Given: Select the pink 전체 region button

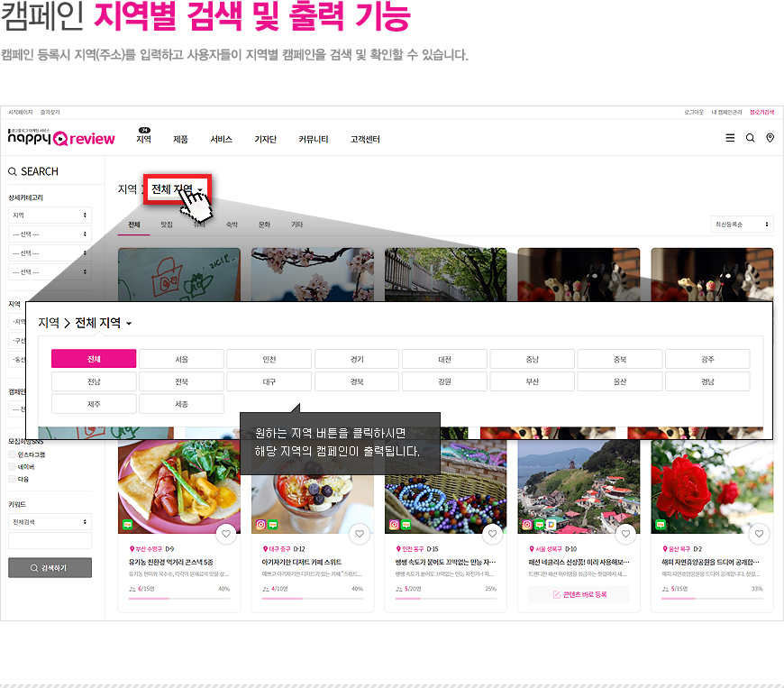Looking at the screenshot, I should pyautogui.click(x=94, y=359).
